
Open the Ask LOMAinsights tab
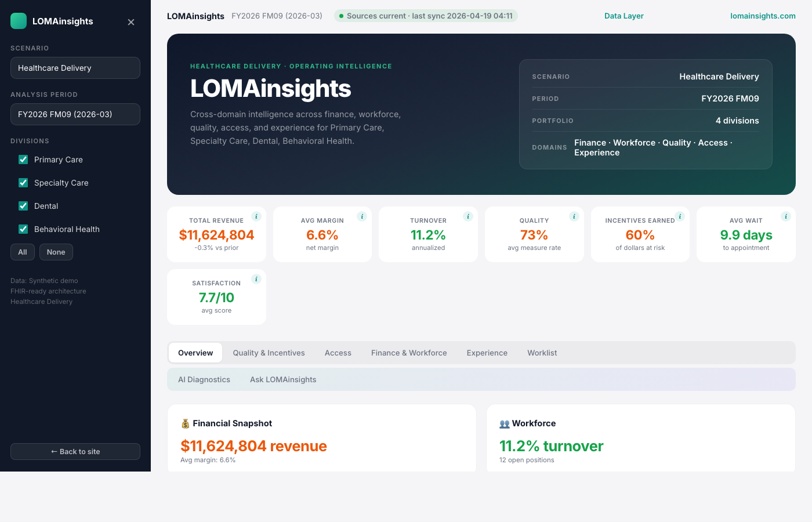click(283, 379)
